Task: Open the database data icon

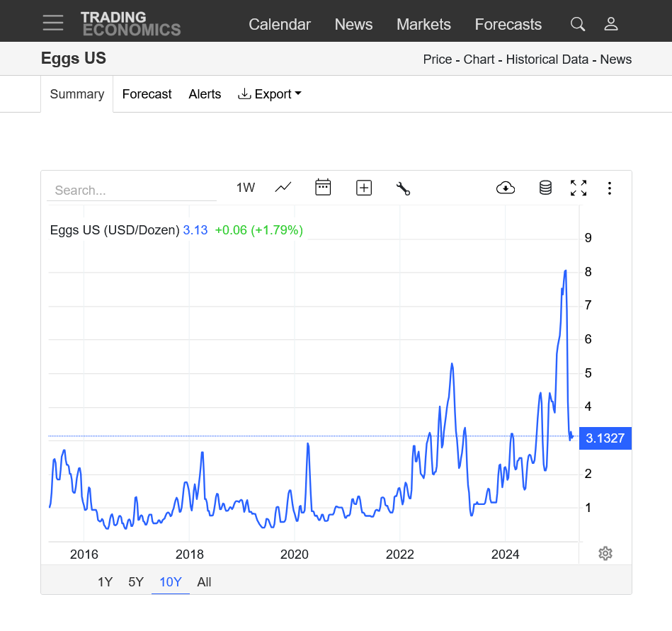Action: pyautogui.click(x=545, y=188)
